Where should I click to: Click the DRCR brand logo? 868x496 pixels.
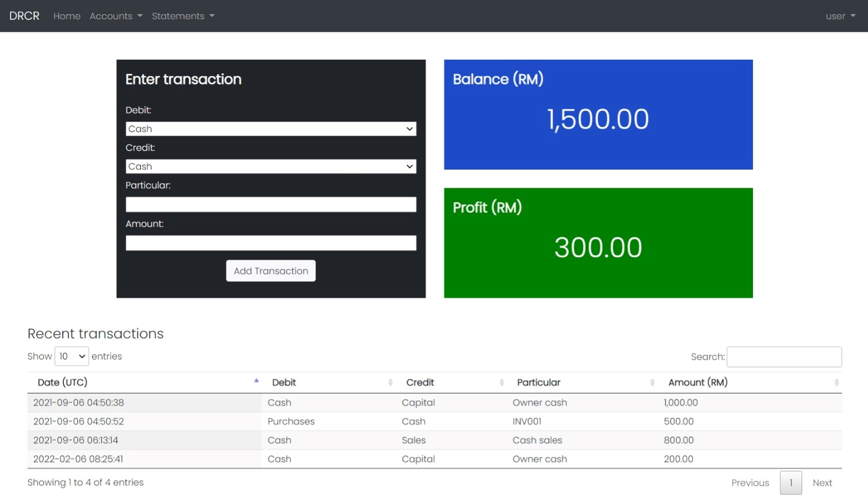pos(24,16)
